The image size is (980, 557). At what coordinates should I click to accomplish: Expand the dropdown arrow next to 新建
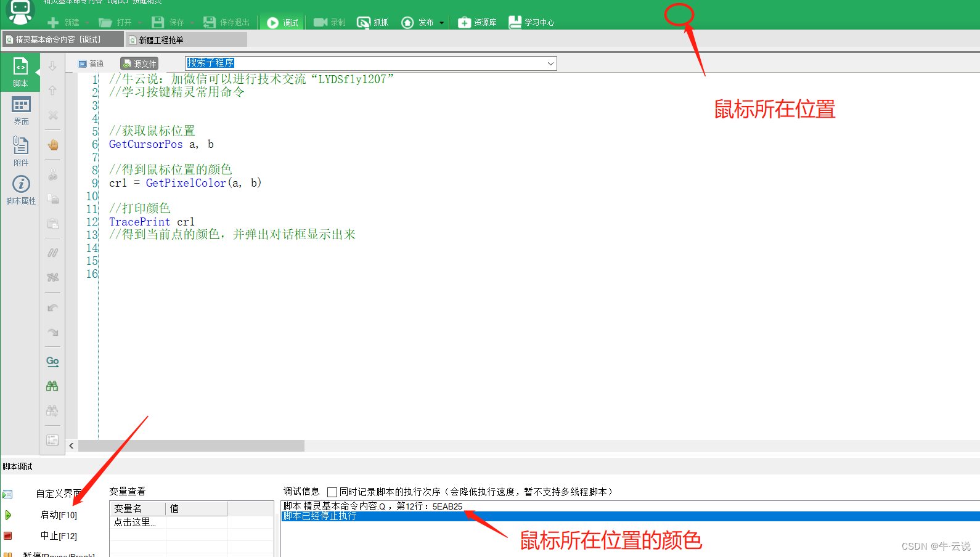87,23
